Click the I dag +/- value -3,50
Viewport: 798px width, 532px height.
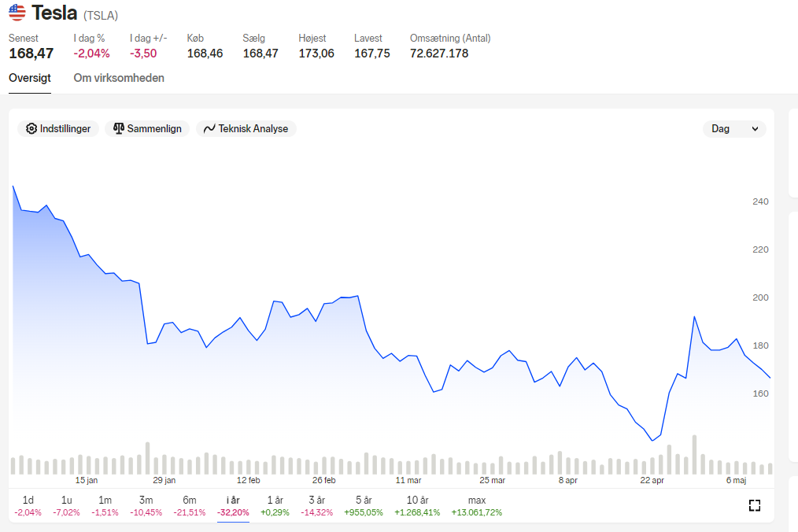click(143, 53)
